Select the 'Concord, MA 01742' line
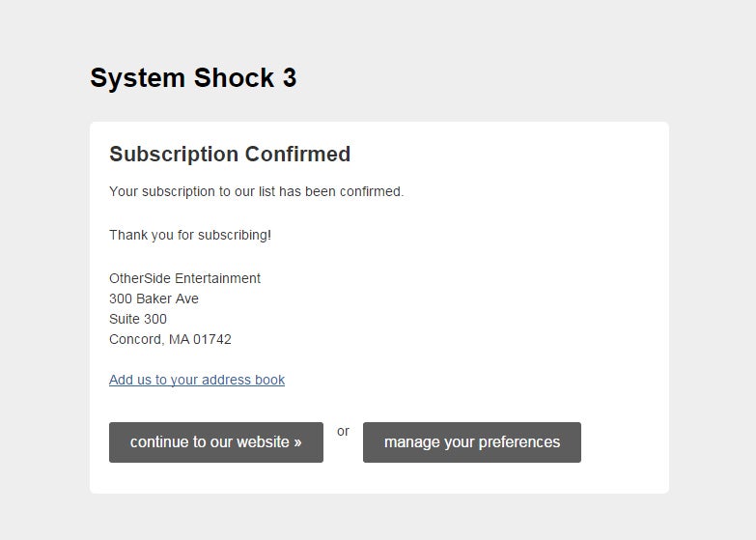This screenshot has height=540, width=756. click(170, 339)
